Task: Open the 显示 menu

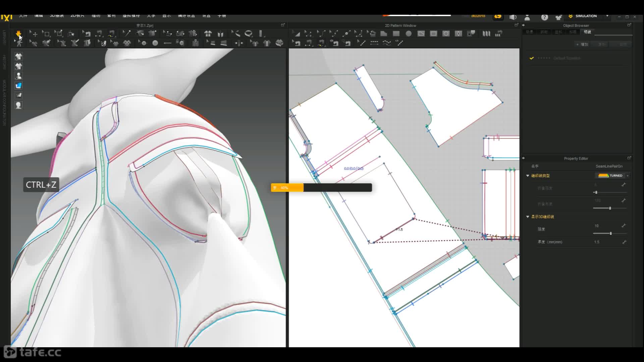Action: coord(166,16)
